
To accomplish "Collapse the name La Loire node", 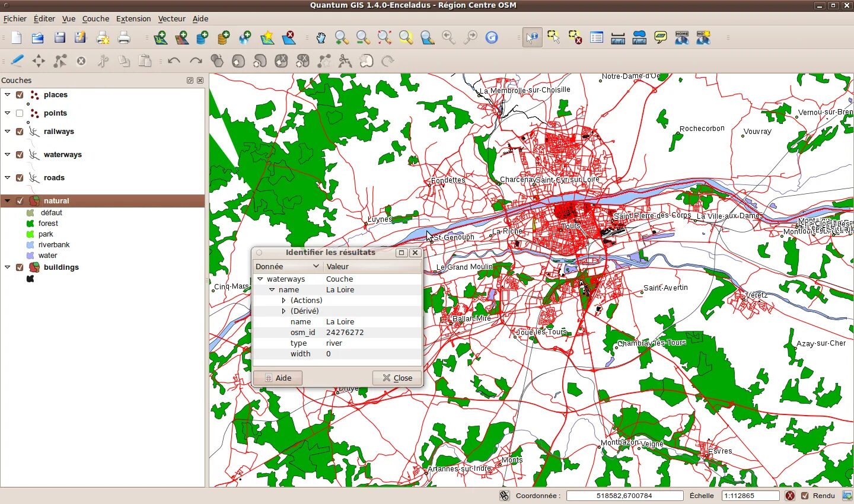I will click(x=272, y=290).
